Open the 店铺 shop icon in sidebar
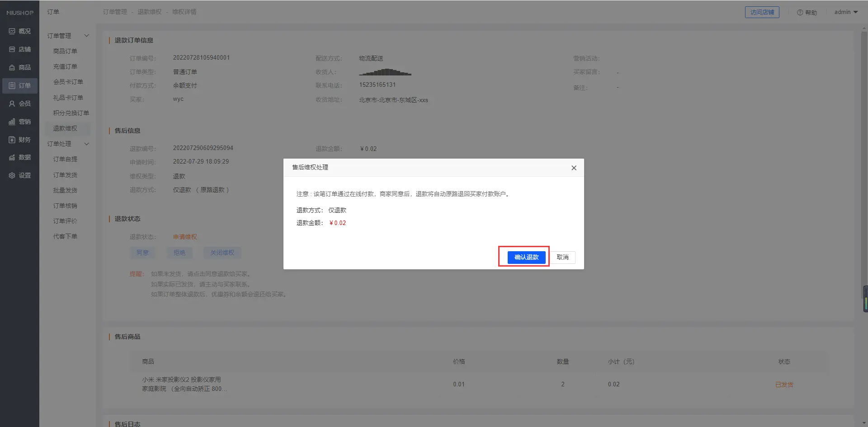The image size is (868, 427). tap(12, 49)
